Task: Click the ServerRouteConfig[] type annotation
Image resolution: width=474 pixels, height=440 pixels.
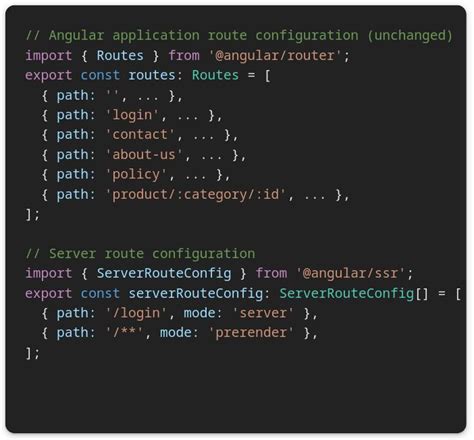Action: (354, 294)
